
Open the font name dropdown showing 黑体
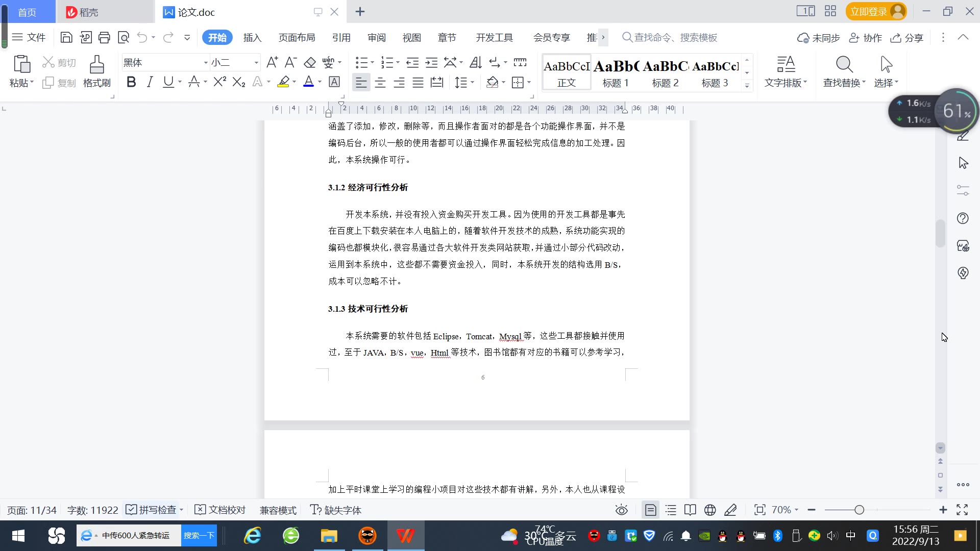206,63
